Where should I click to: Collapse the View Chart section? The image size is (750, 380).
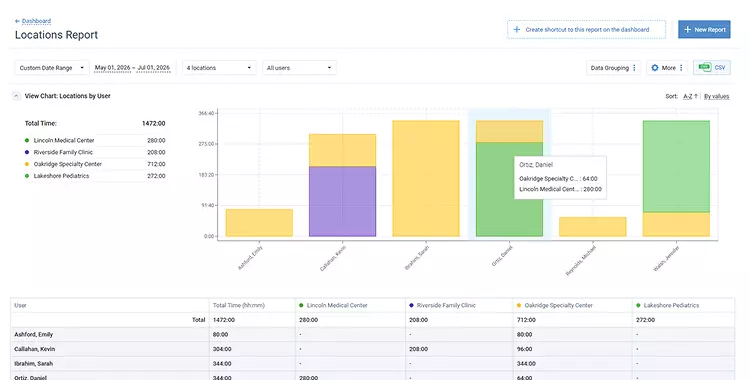16,96
